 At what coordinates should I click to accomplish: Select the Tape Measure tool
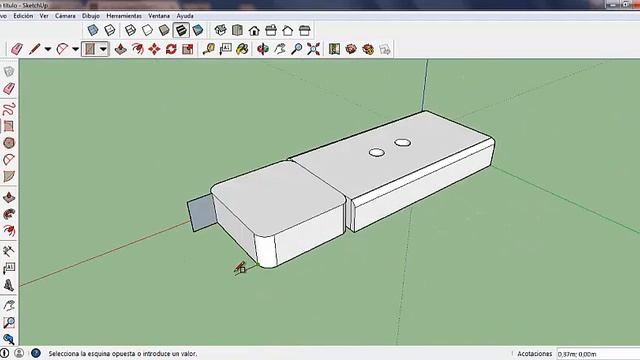pos(209,49)
